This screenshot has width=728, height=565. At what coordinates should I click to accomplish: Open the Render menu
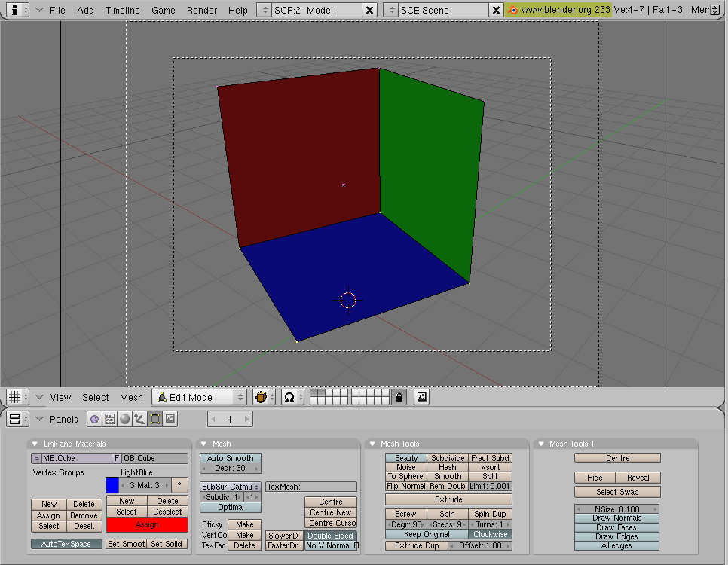click(x=203, y=10)
